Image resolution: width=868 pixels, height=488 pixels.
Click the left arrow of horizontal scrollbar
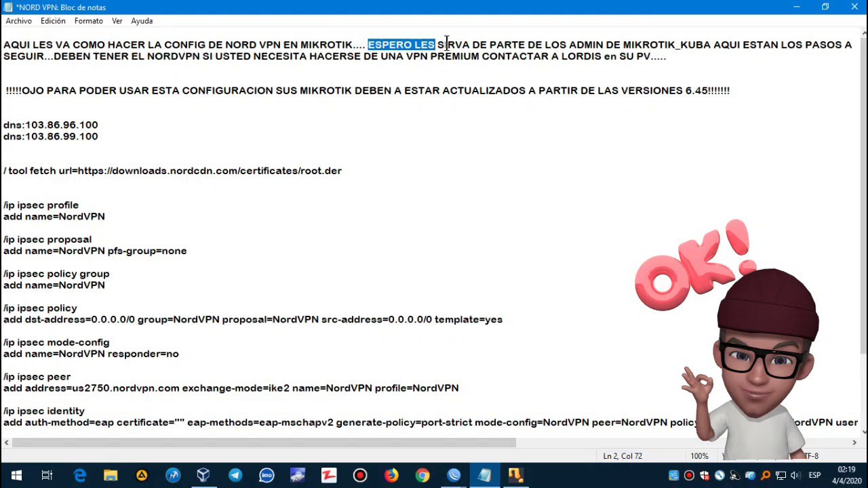tap(6, 443)
